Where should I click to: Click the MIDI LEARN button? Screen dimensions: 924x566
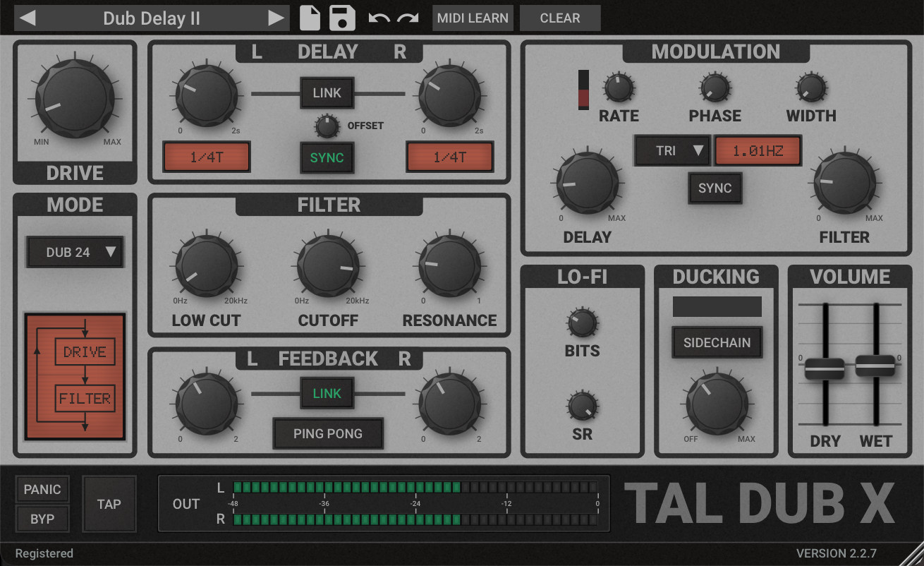point(473,18)
